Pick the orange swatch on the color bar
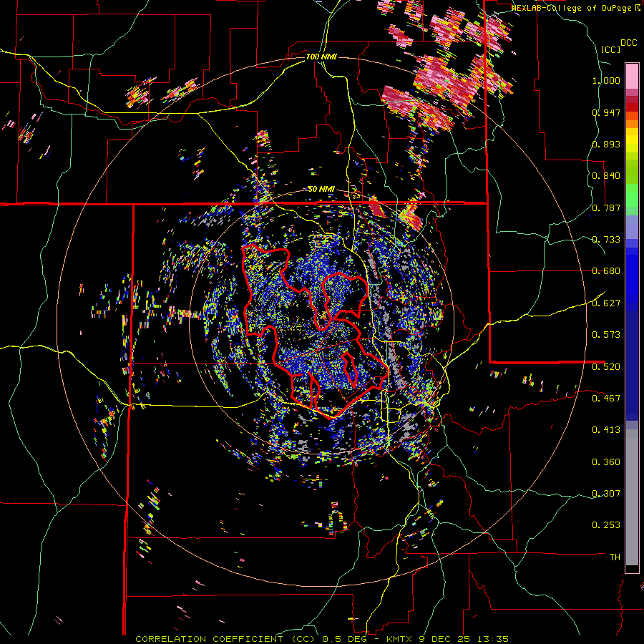644x644 pixels. coord(632,124)
